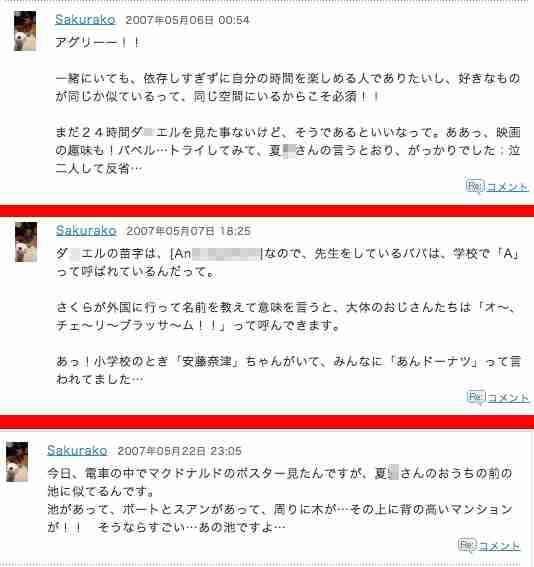Viewport: 534px width, 567px height.
Task: Click the timestamp ending in 23:05
Action: [x=179, y=451]
